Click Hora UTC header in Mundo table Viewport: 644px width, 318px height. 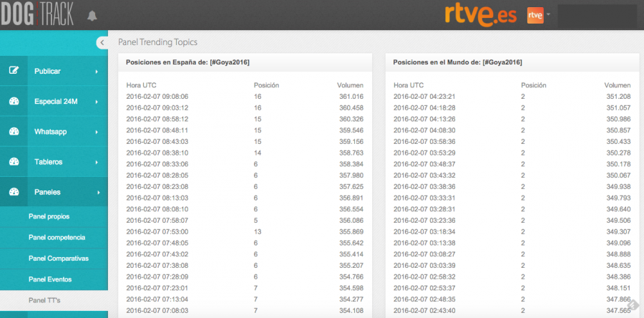[x=409, y=85]
